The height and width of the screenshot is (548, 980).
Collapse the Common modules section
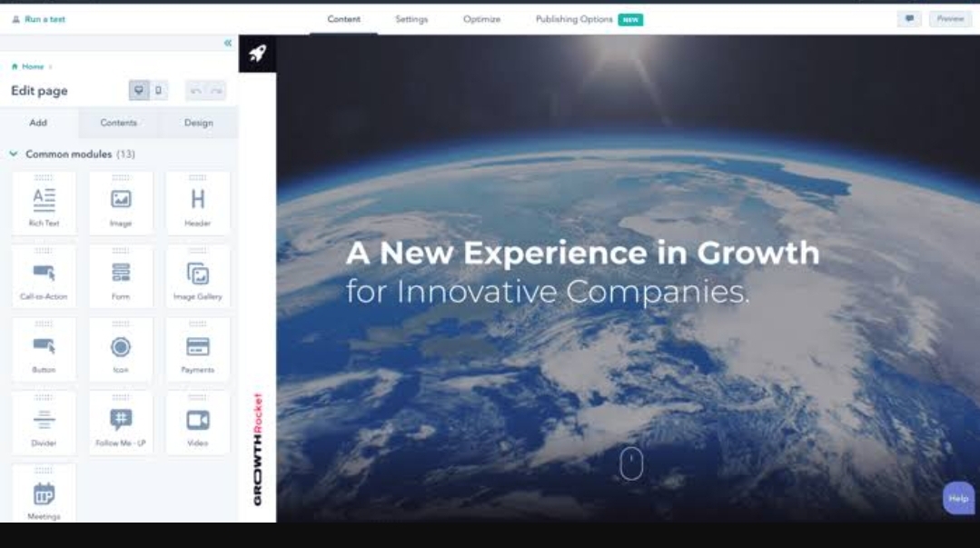(x=13, y=154)
